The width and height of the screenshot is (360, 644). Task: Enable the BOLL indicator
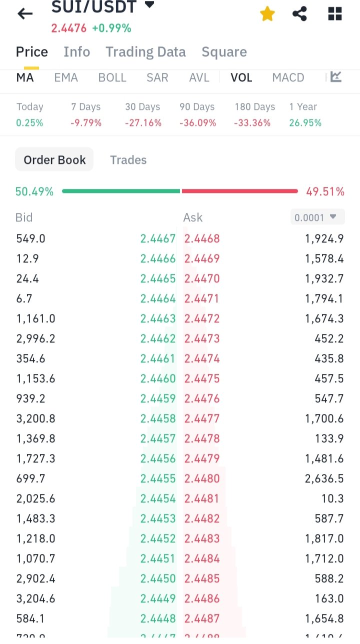[112, 77]
